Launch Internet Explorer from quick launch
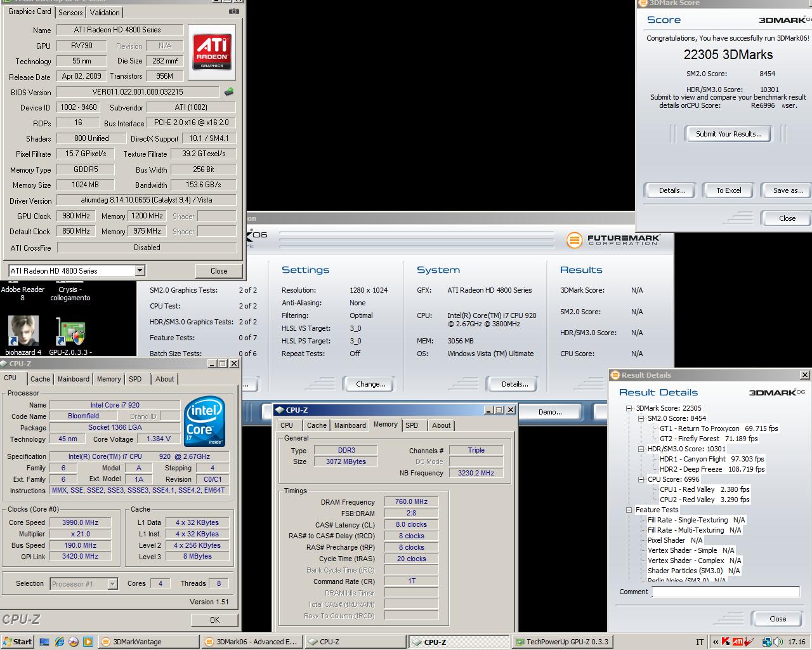The height and width of the screenshot is (650, 812). pyautogui.click(x=59, y=642)
